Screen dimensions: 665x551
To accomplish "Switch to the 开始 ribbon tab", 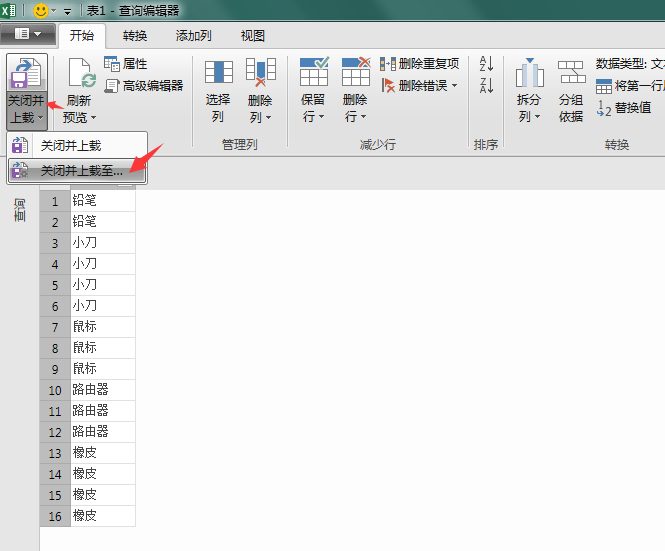I will click(x=81, y=35).
